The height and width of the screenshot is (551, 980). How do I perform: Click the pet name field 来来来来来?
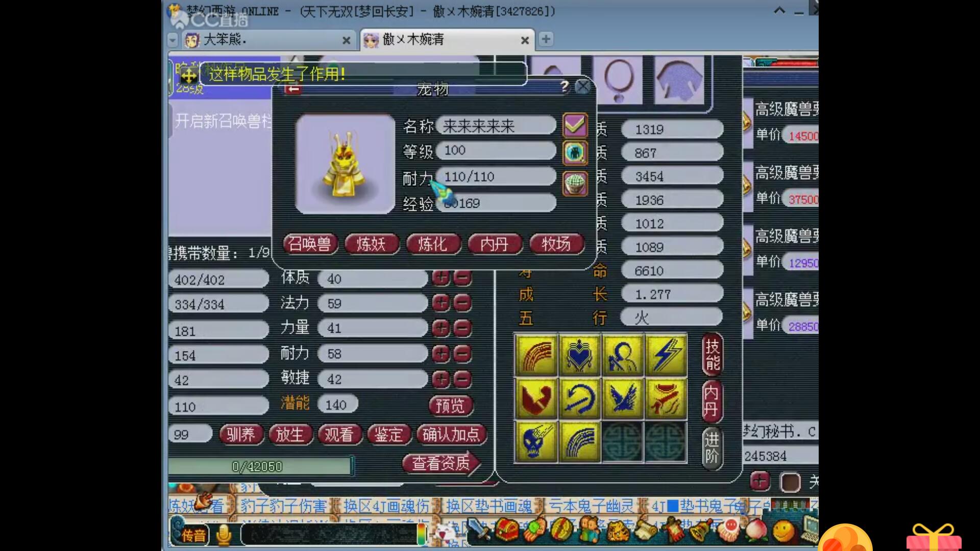pos(496,126)
